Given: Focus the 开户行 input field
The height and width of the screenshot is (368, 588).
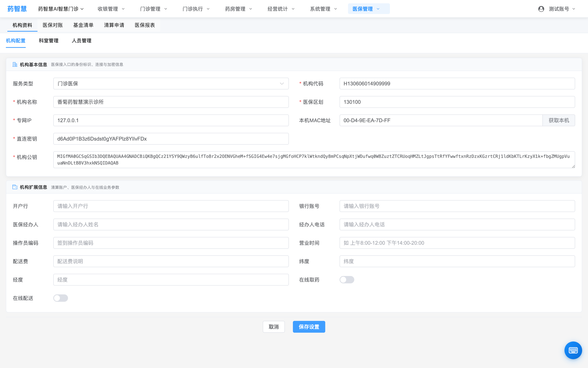Looking at the screenshot, I should tap(171, 206).
